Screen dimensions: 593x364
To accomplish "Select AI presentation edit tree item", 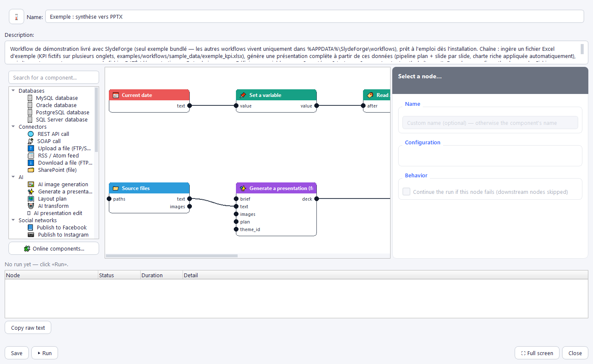I will pos(58,213).
